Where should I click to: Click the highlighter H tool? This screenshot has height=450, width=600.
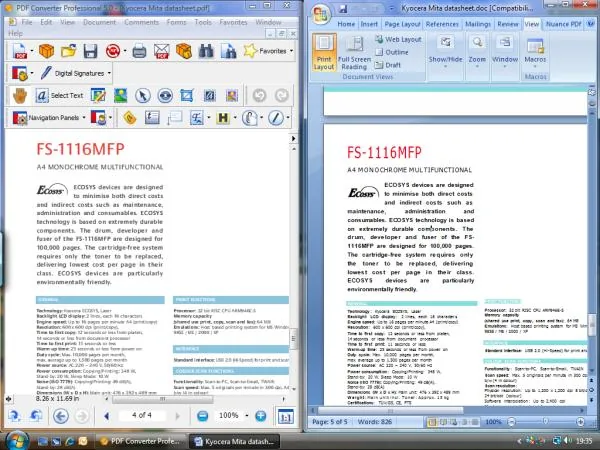(223, 118)
